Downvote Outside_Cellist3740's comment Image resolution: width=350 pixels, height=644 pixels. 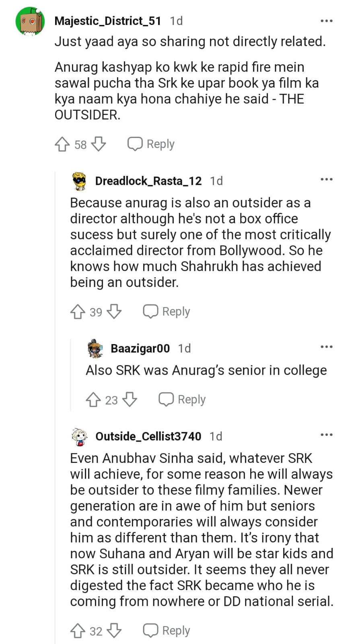pyautogui.click(x=114, y=631)
